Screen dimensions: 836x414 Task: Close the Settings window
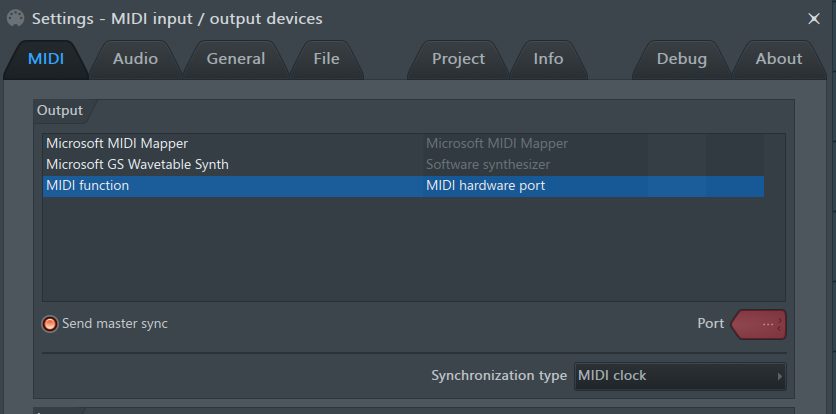[x=814, y=19]
